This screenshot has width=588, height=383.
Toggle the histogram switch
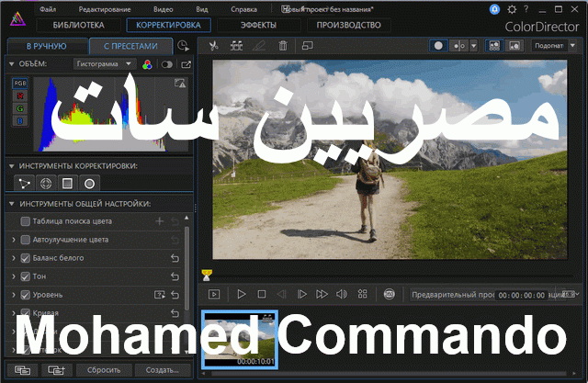pos(167,64)
